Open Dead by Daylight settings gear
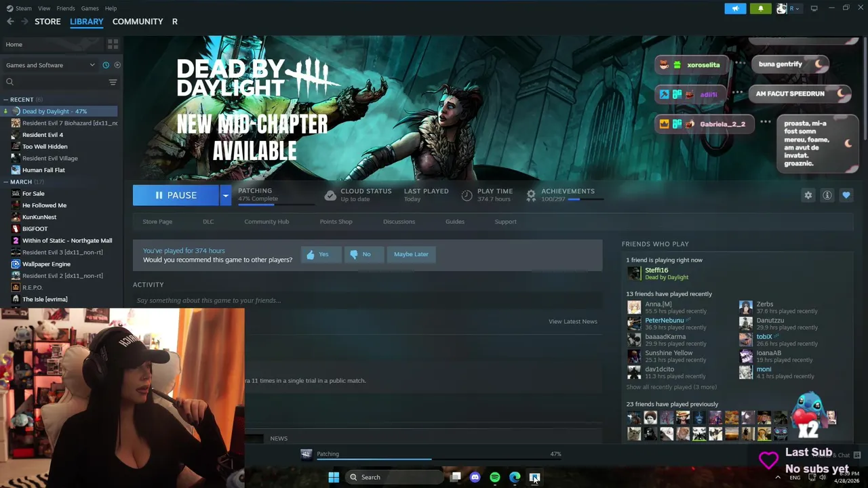The image size is (868, 488). 808,195
